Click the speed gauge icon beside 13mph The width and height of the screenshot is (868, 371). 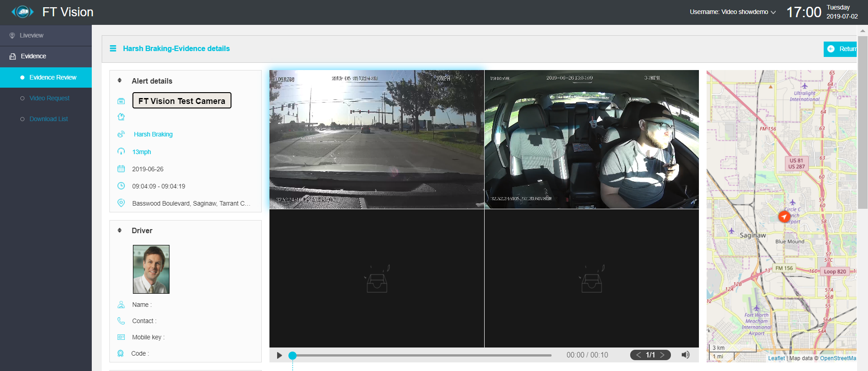(121, 151)
